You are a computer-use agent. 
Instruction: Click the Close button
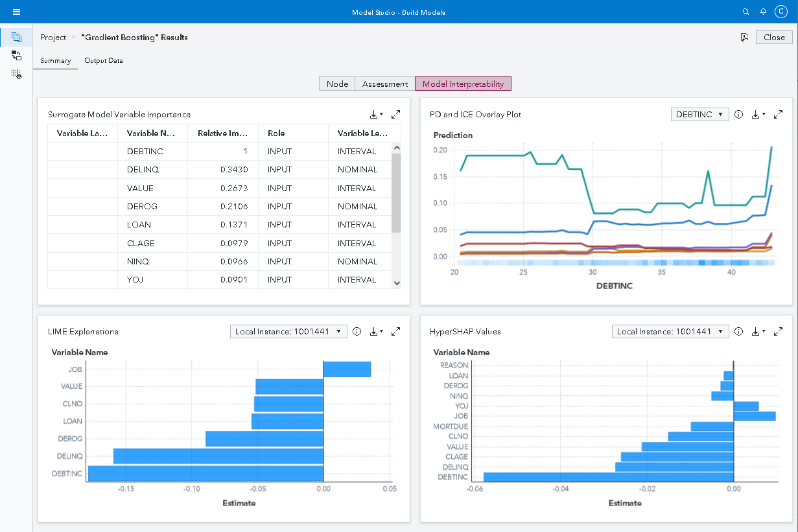773,38
